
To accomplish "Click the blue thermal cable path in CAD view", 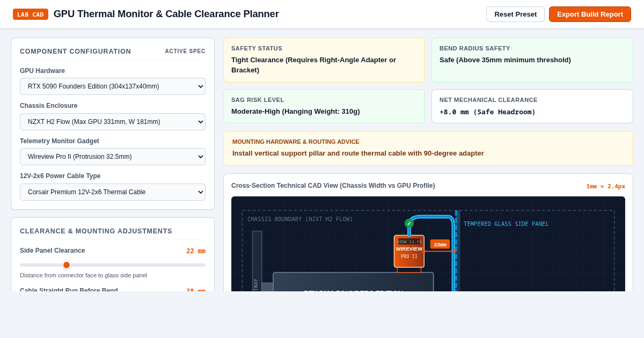I will click(x=453, y=252).
